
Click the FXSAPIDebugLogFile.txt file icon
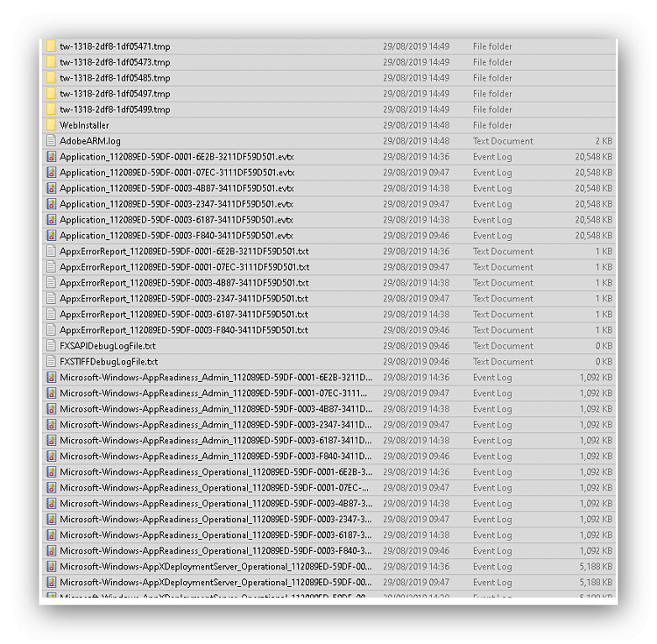point(51,346)
